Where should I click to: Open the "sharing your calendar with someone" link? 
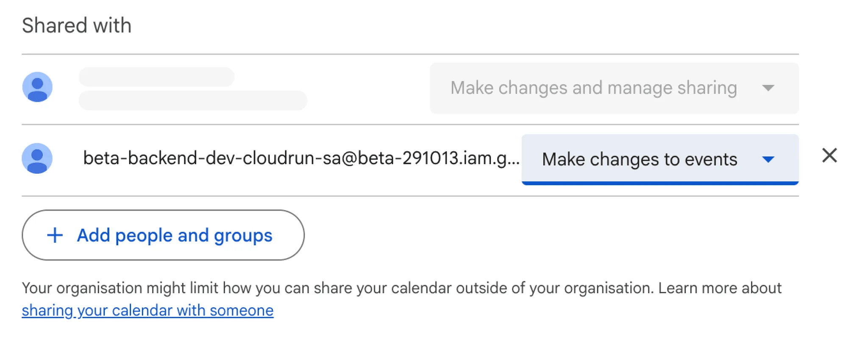(147, 311)
